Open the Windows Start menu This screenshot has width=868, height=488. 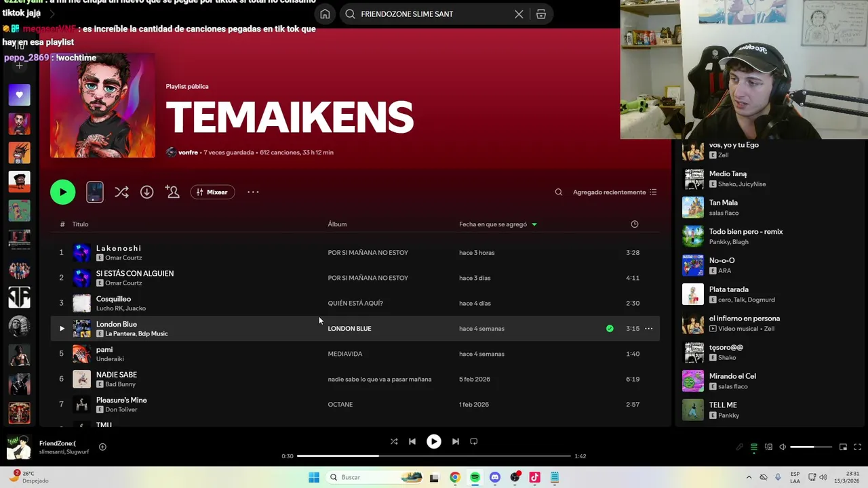[x=313, y=477]
